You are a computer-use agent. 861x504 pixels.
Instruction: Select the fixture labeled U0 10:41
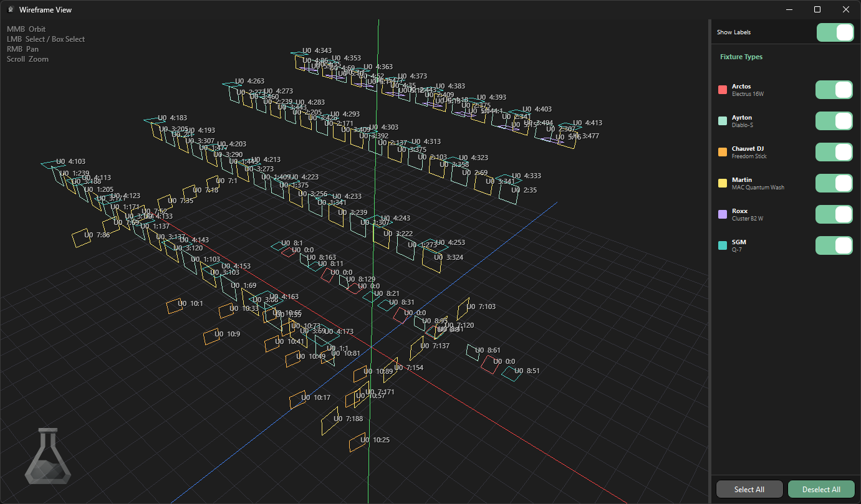(272, 344)
